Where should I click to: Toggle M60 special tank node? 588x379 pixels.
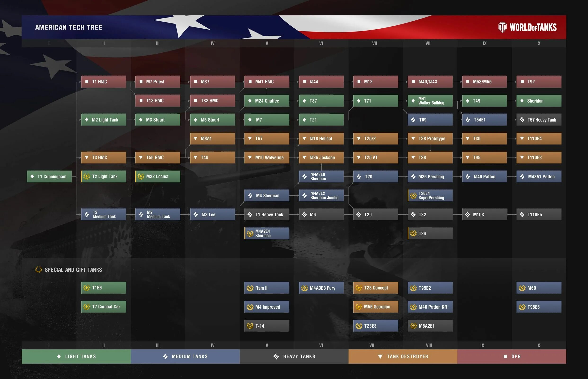(538, 288)
